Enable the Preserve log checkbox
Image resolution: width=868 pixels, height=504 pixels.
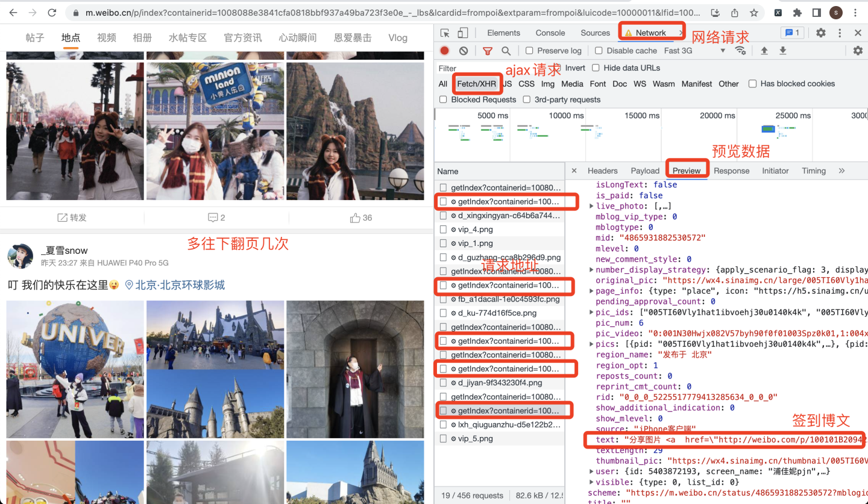tap(529, 51)
